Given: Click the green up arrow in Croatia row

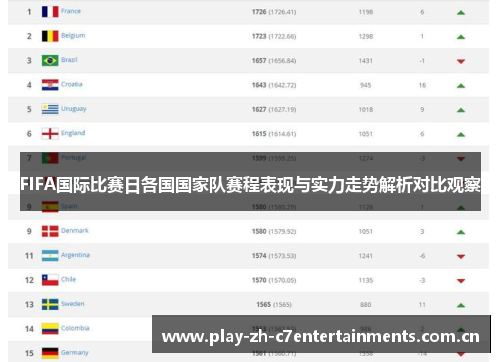Looking at the screenshot, I should coord(461,86).
